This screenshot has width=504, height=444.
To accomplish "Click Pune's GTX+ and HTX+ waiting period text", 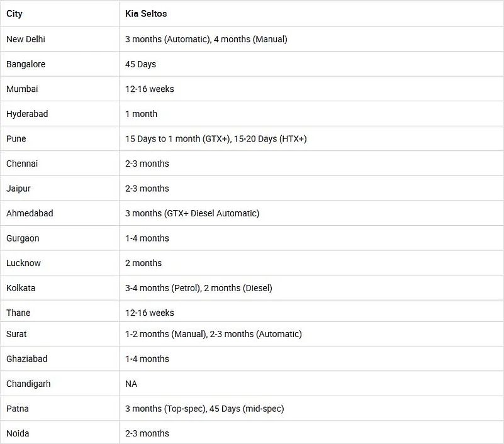I will point(216,138).
